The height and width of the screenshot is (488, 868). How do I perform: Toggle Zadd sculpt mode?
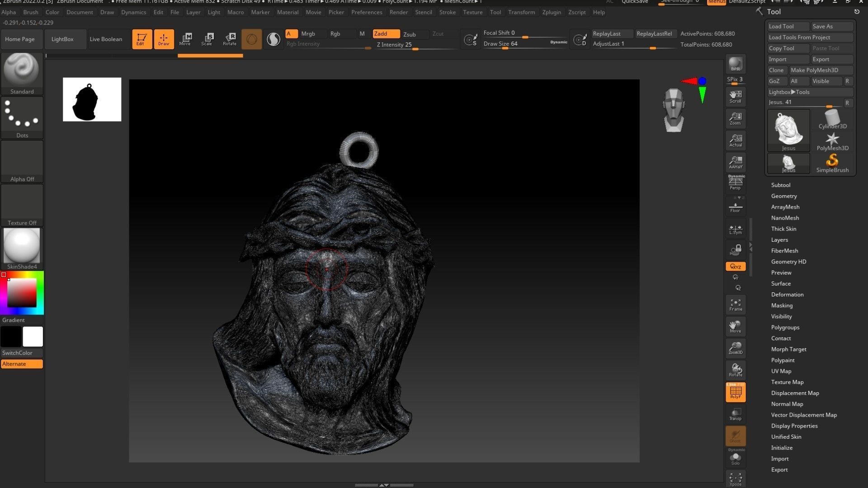[386, 34]
